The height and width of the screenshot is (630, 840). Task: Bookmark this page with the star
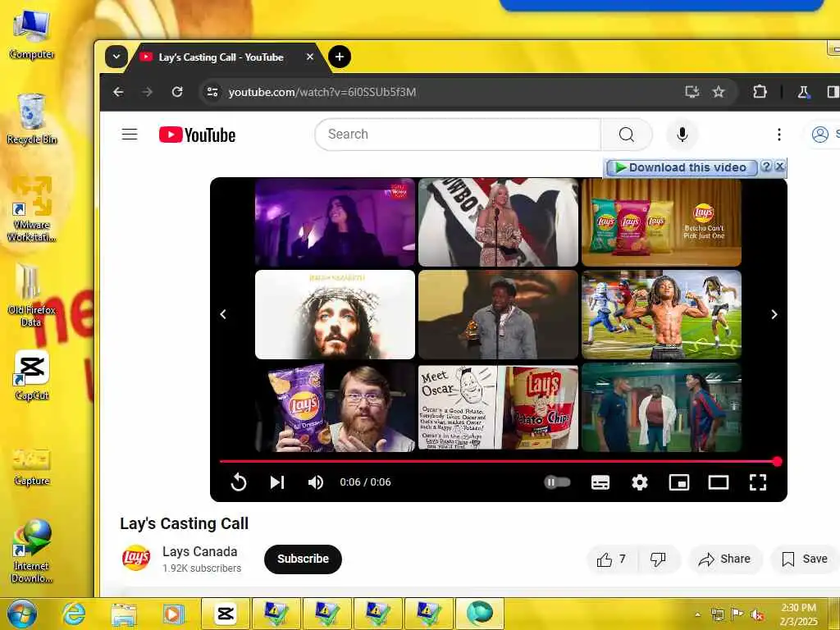tap(719, 92)
